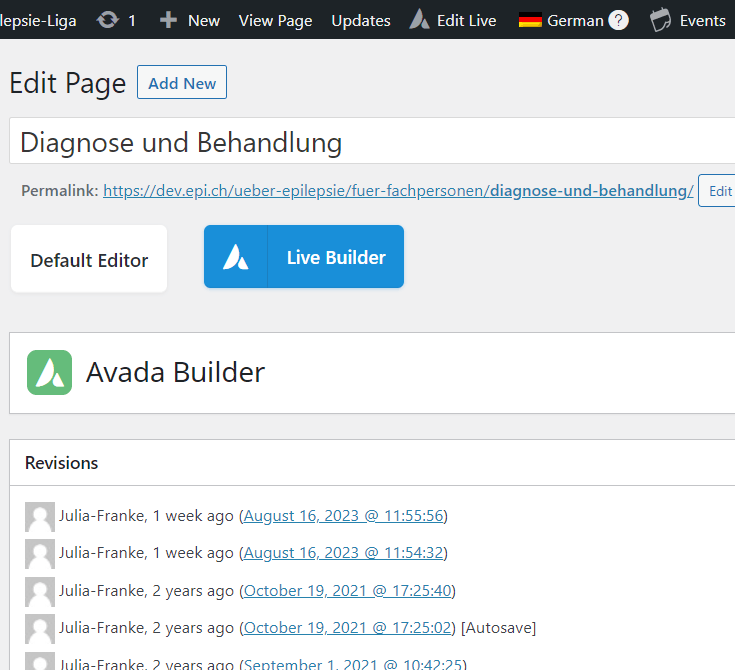735x670 pixels.
Task: Click avatar for October 19 17:25:40 revision
Action: tap(40, 592)
